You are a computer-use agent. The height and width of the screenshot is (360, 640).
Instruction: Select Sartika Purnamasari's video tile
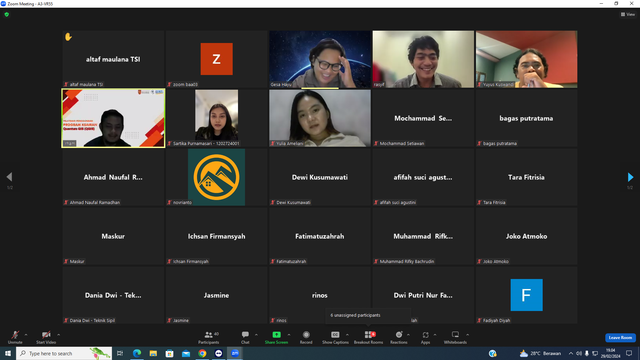point(216,118)
